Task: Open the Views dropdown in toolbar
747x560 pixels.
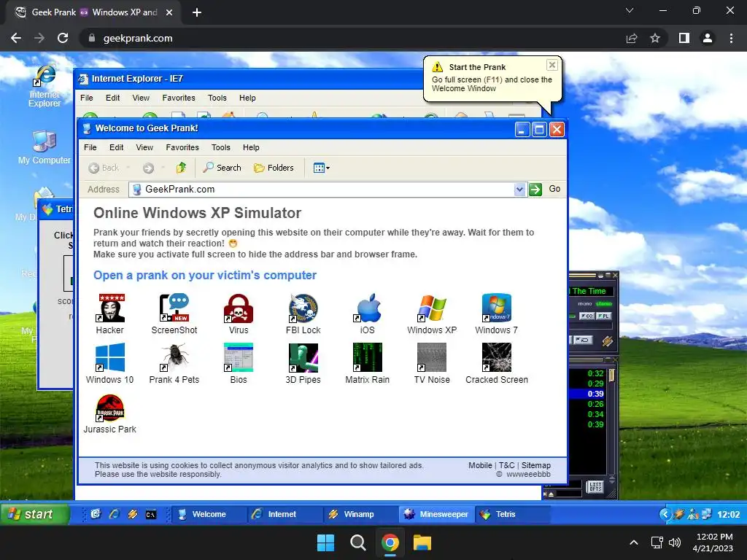Action: (x=322, y=168)
